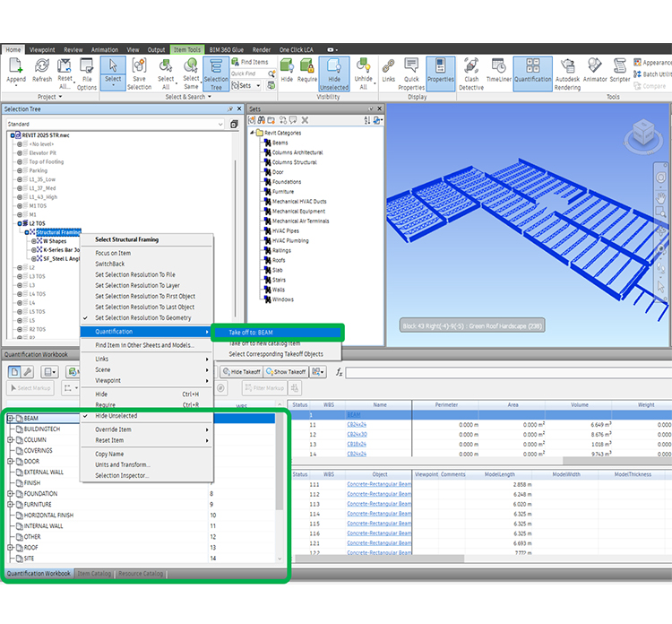Open the Scripter tool
The height and width of the screenshot is (624, 672).
coord(620,71)
